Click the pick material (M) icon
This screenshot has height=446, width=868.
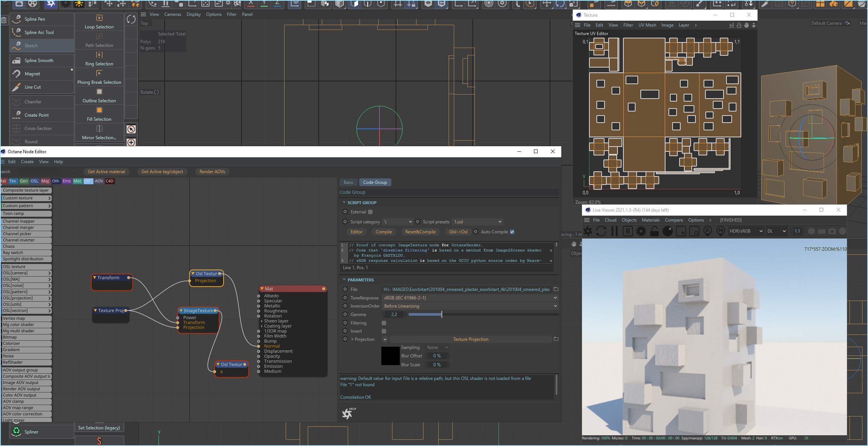tap(721, 231)
